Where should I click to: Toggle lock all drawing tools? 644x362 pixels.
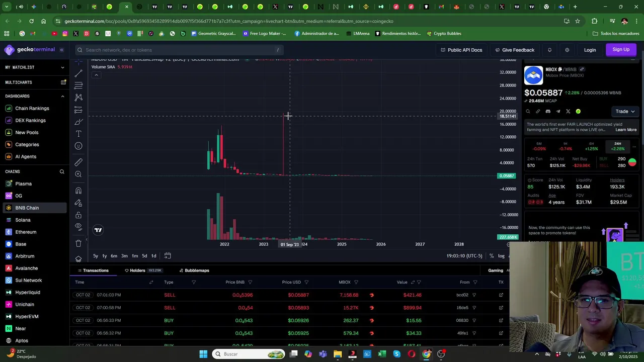[x=78, y=215]
